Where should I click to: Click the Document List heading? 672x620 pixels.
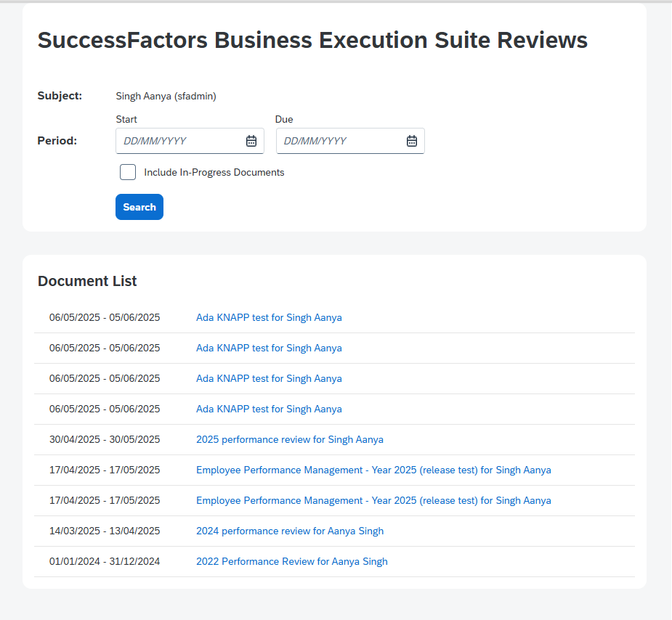87,281
